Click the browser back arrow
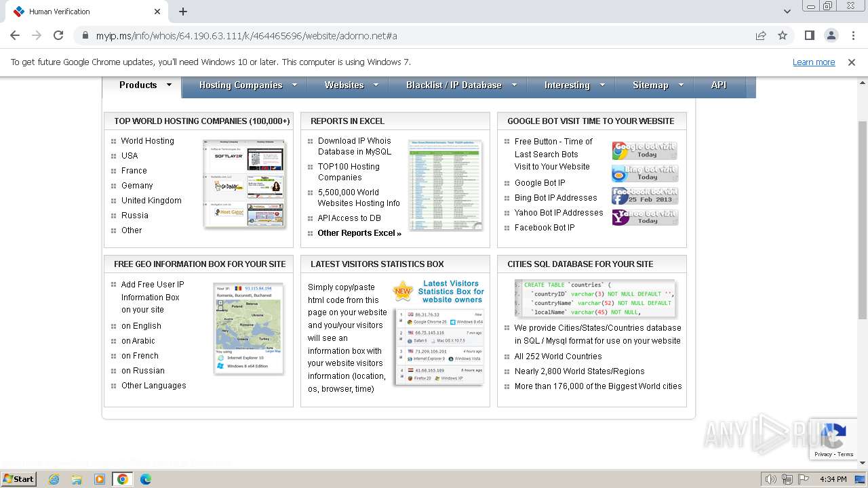 coord(15,35)
